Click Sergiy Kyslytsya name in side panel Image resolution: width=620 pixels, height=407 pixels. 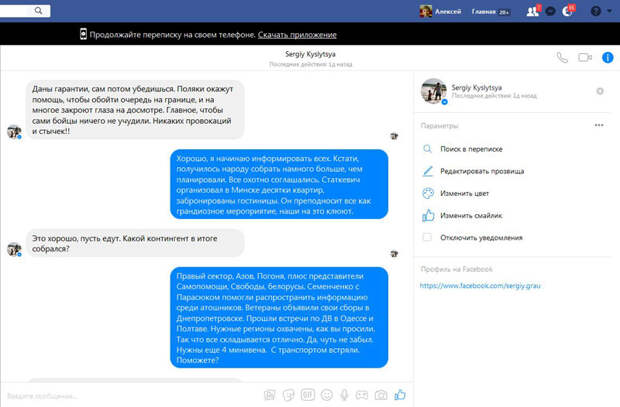477,87
